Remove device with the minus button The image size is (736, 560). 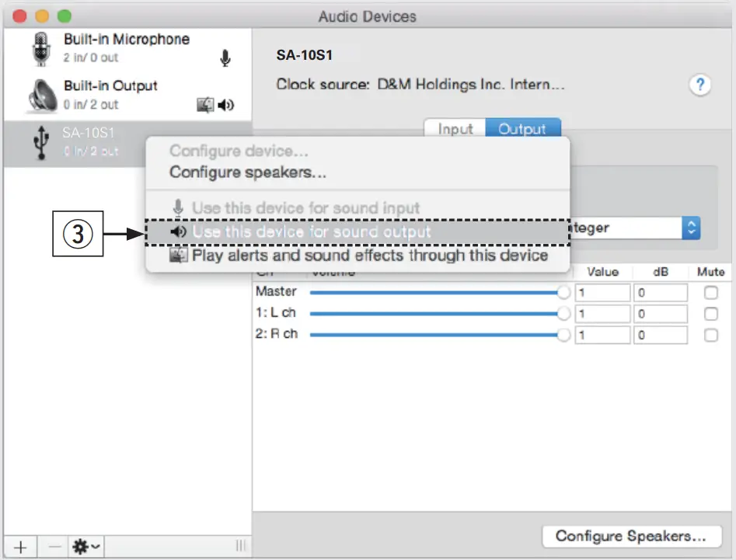coord(54,547)
